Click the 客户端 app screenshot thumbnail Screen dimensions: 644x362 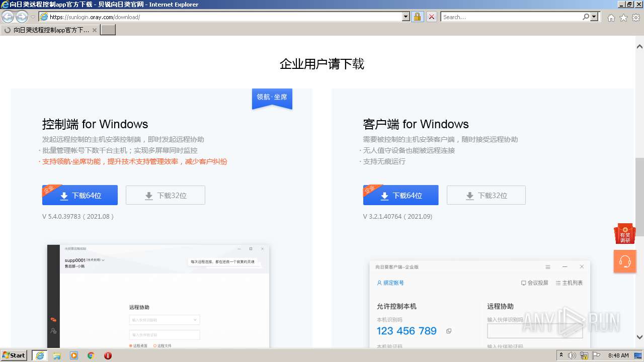pyautogui.click(x=479, y=304)
